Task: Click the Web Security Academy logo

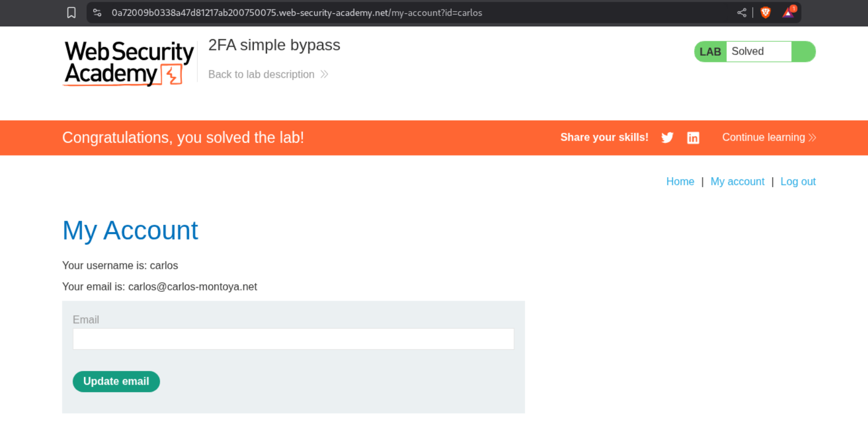Action: (129, 63)
